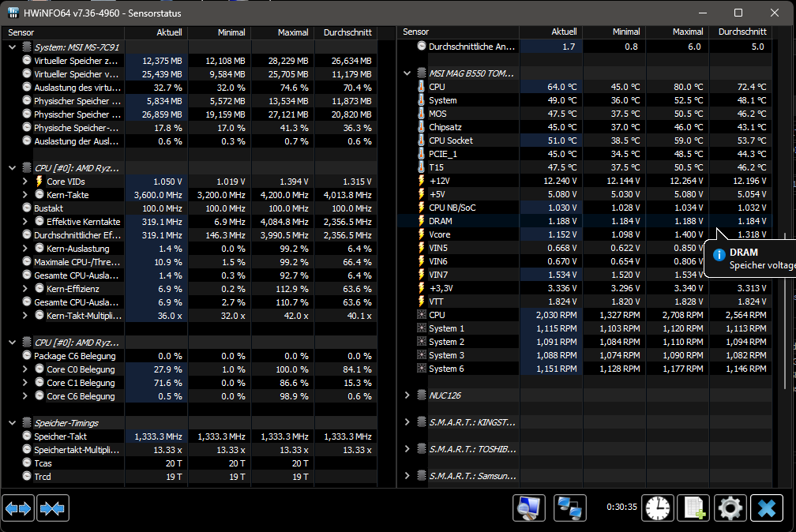
Task: Click the System 6 fan icon
Action: click(x=422, y=368)
